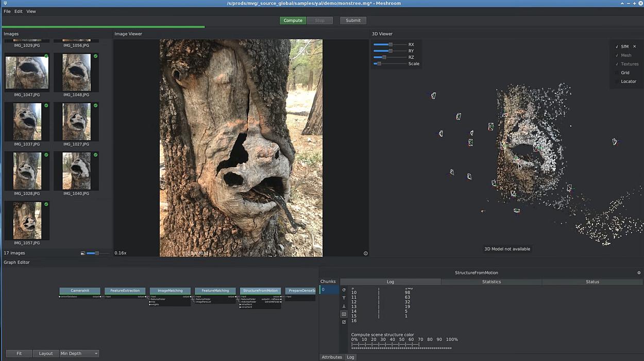Select chunk 0 in the Chunks list
The image size is (644, 361).
click(329, 290)
